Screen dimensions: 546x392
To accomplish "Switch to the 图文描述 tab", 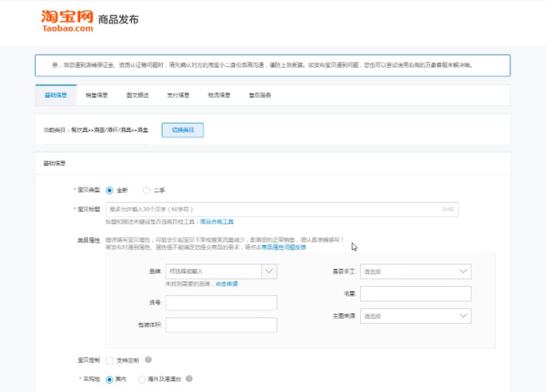I will 138,95.
